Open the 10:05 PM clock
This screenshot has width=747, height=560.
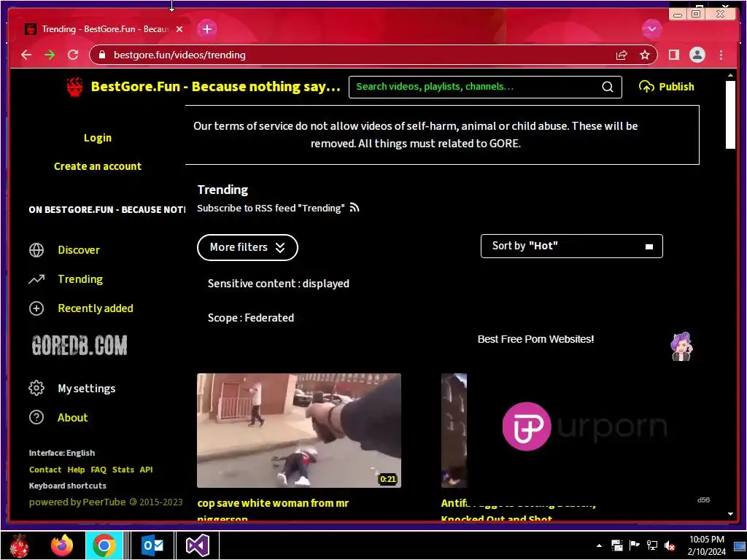[706, 545]
